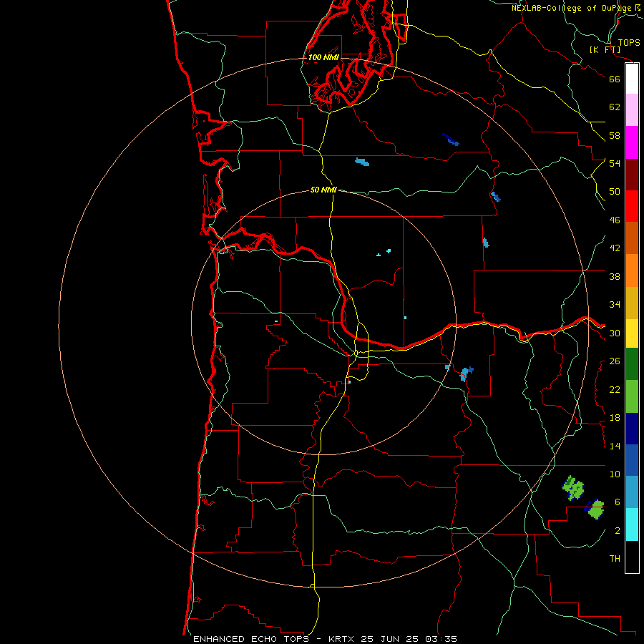
Task: Click the 03:35 timestamp in the caption
Action: [441, 639]
